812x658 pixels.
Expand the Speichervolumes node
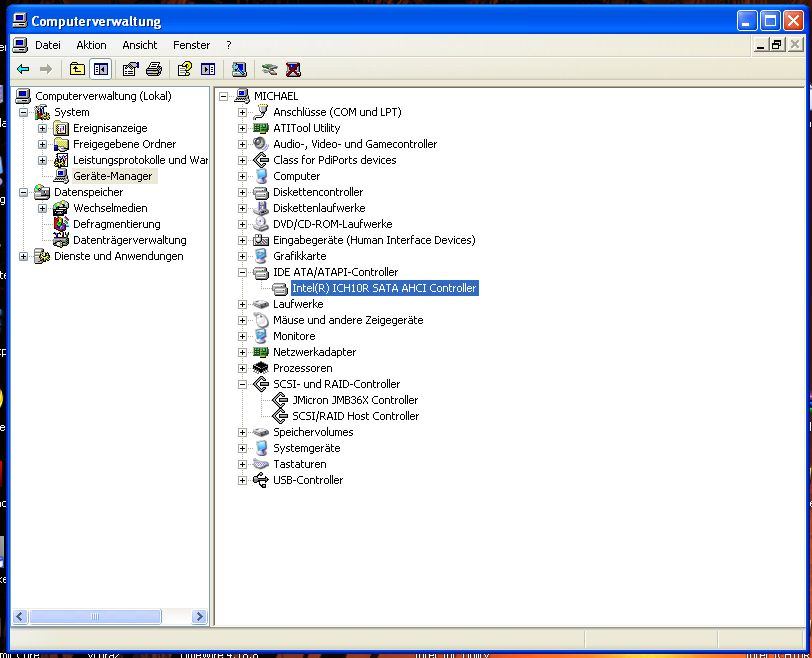pyautogui.click(x=242, y=432)
